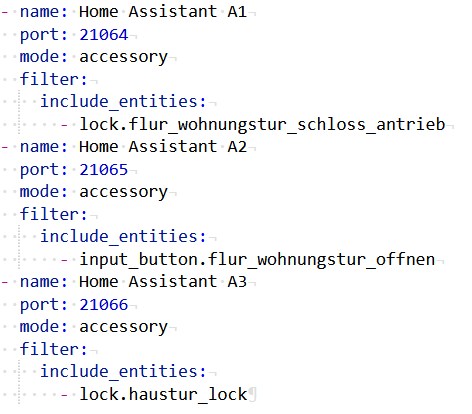Click the second filter: key
This screenshot has width=472, height=414.
click(x=53, y=214)
